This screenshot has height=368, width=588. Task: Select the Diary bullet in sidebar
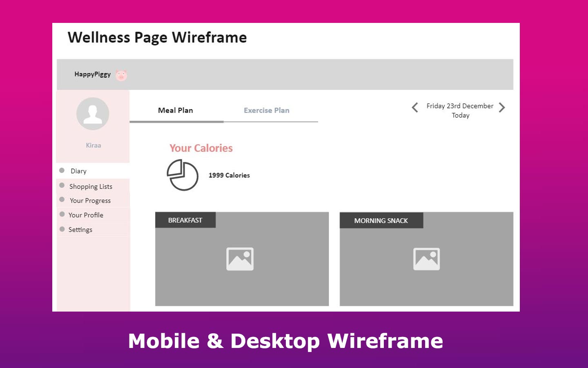[62, 171]
